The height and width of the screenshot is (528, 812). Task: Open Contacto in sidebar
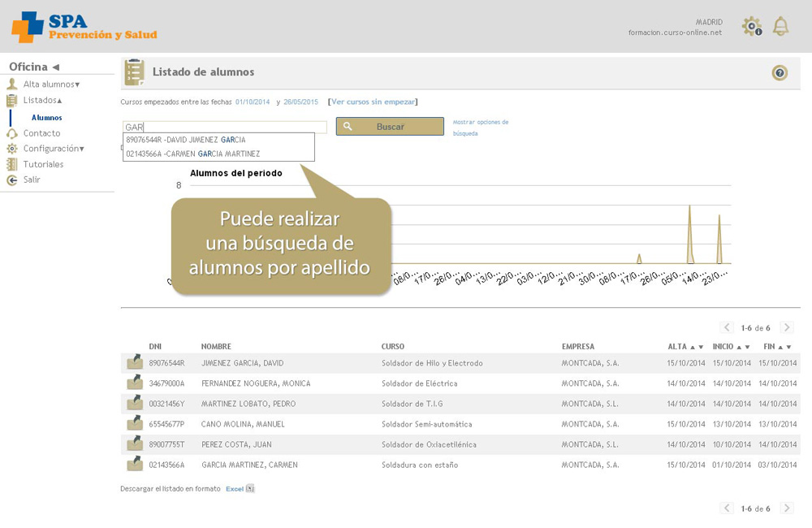[x=41, y=133]
